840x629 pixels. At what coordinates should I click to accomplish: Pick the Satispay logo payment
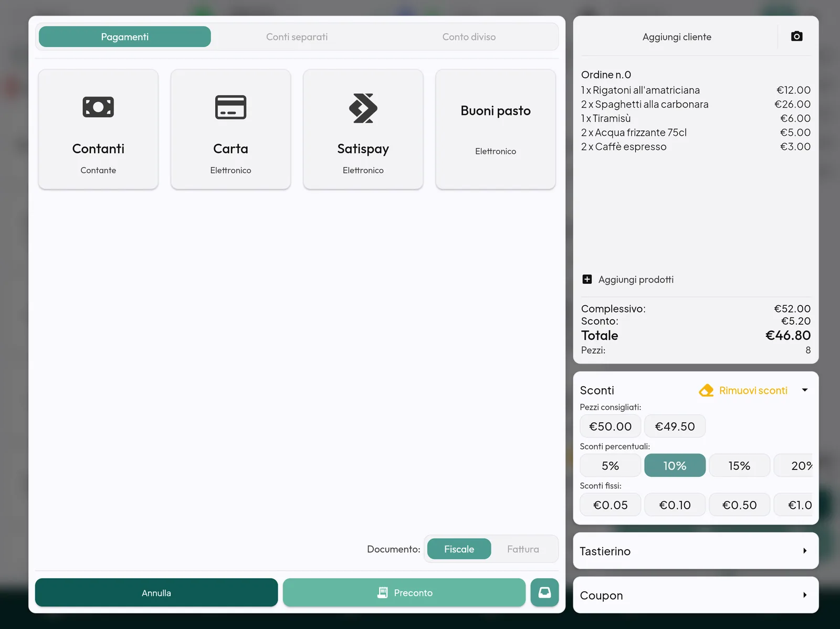coord(363,108)
